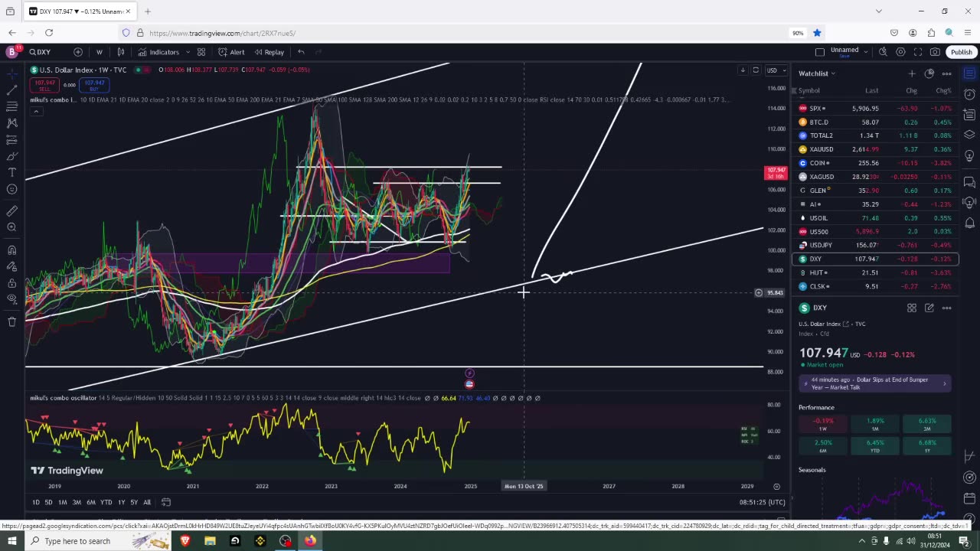The width and height of the screenshot is (980, 551).
Task: Open the layout setup square icon
Action: (820, 52)
